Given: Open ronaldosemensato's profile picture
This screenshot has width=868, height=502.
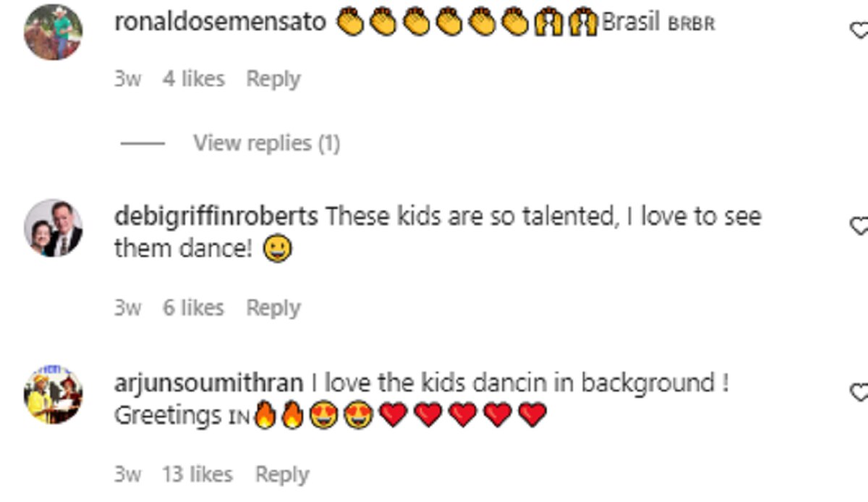Looking at the screenshot, I should coord(54,33).
